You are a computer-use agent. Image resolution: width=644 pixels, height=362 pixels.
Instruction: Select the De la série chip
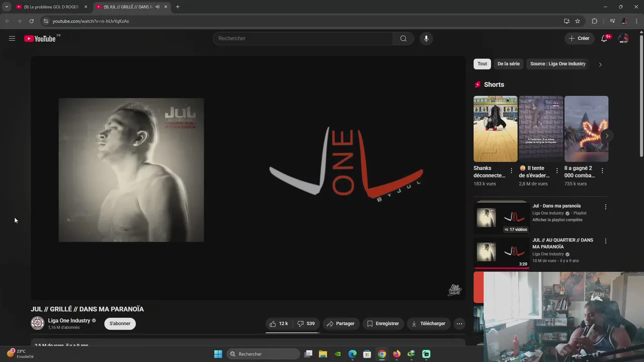(x=509, y=64)
